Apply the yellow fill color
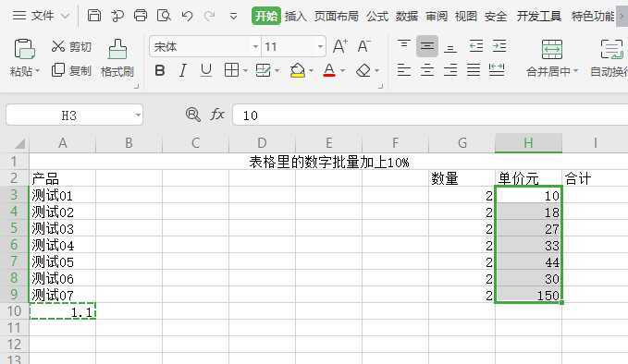 (x=297, y=70)
